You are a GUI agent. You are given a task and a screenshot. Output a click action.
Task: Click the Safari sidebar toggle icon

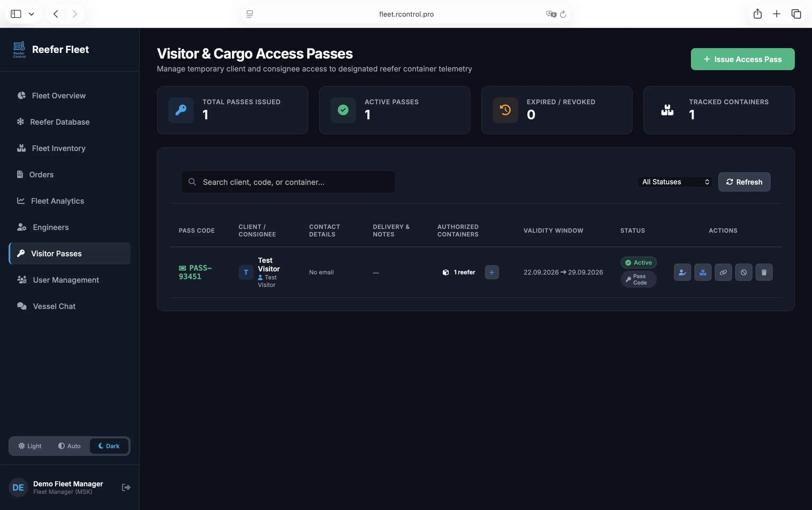(x=16, y=14)
